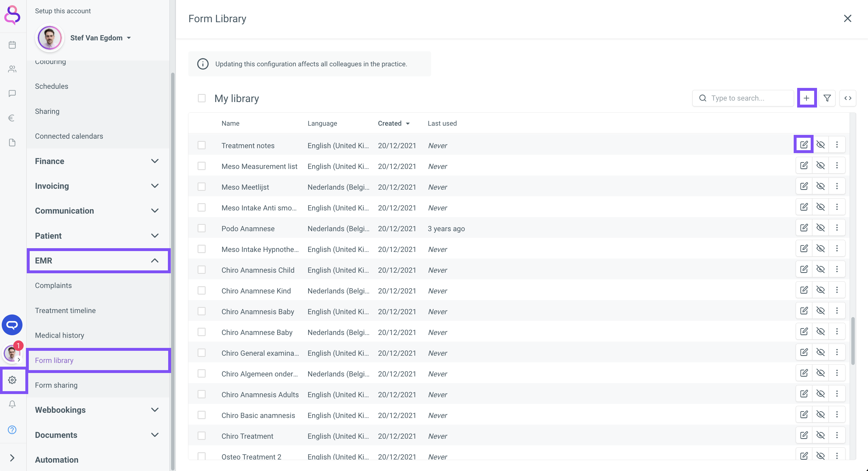Screen dimensions: 868x471
Task: Open the Medical history item
Action: (x=98, y=336)
